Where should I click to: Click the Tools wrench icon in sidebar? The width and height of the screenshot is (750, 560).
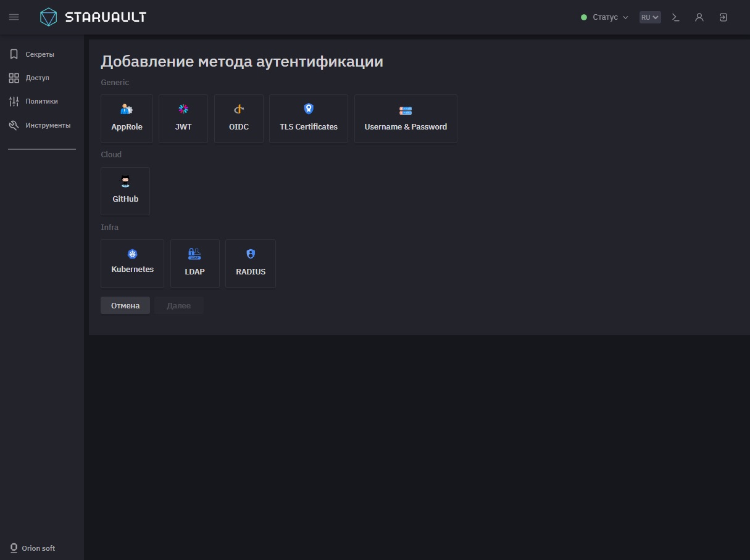[14, 125]
